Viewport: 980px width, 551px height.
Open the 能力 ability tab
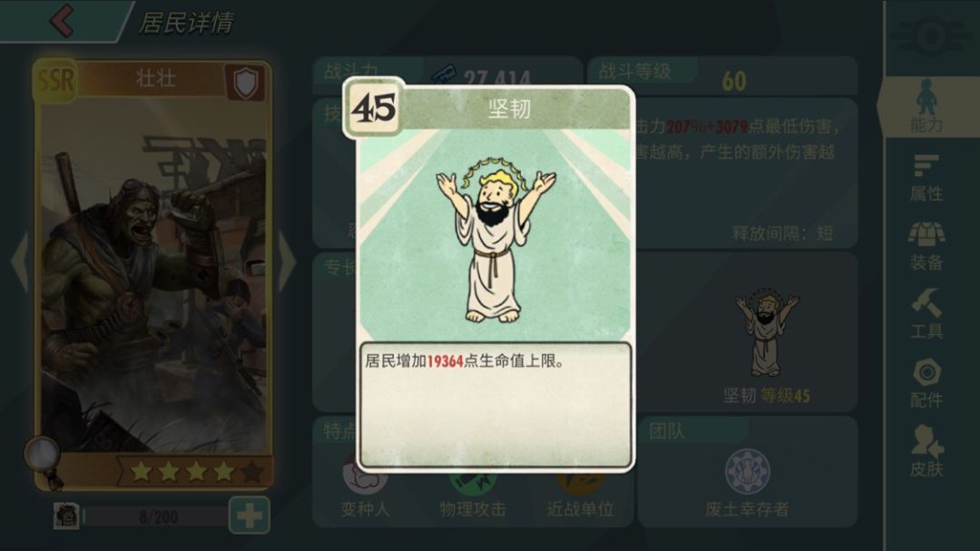click(x=926, y=106)
